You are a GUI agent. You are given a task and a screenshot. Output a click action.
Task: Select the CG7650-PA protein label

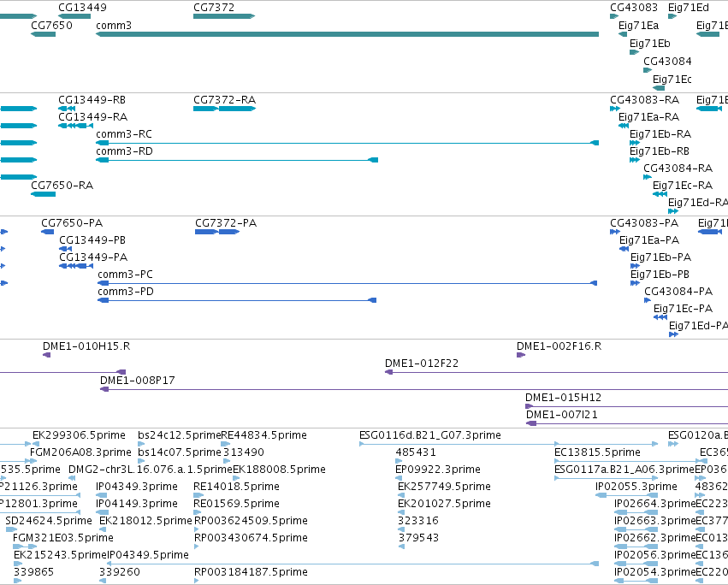(72, 223)
